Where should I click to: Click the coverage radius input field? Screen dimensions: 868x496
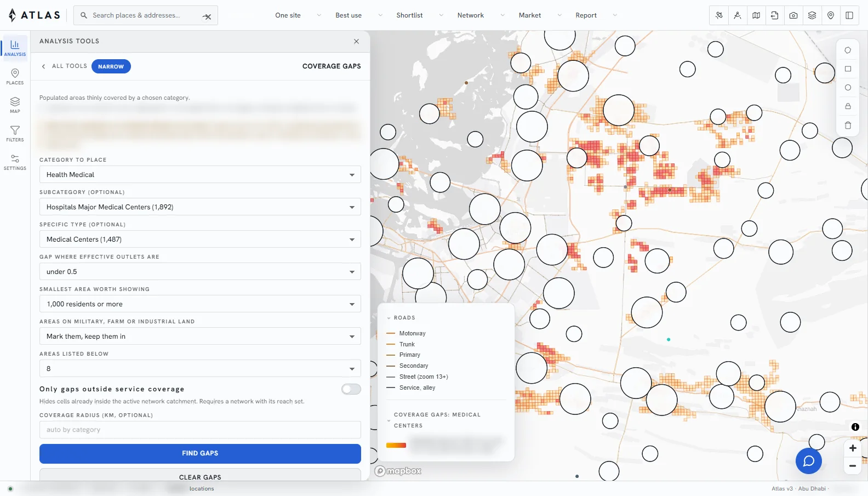(200, 430)
